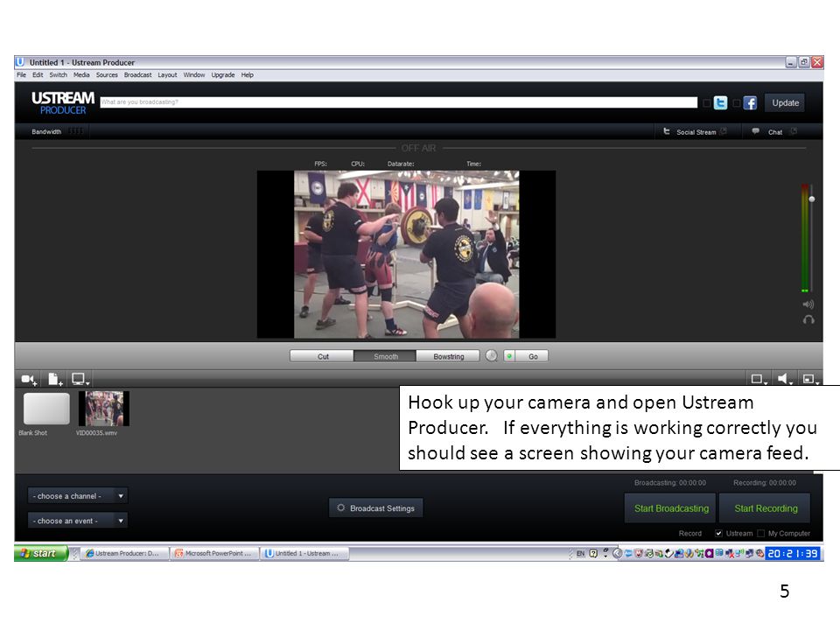Open the Help menu

click(247, 75)
